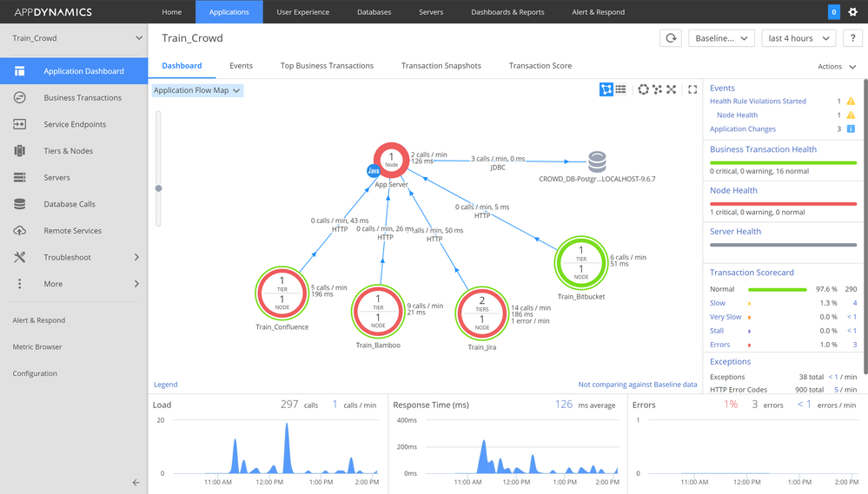
Task: Switch to grid list view icon
Action: tap(621, 89)
